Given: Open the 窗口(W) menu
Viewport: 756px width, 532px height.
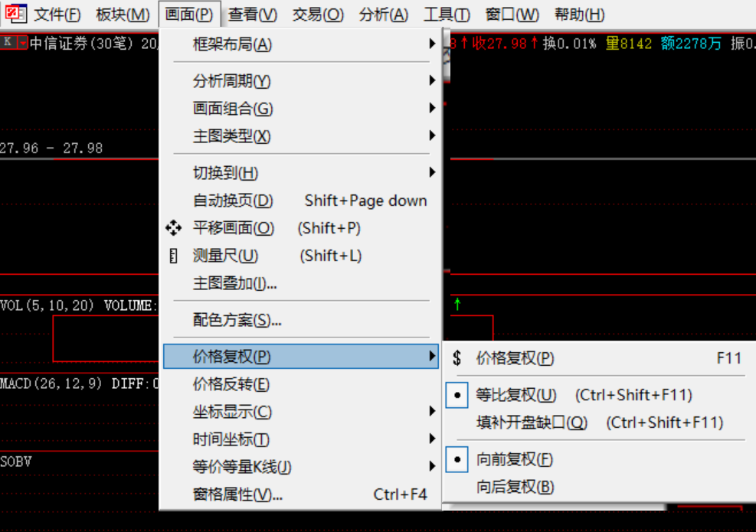Looking at the screenshot, I should (512, 15).
